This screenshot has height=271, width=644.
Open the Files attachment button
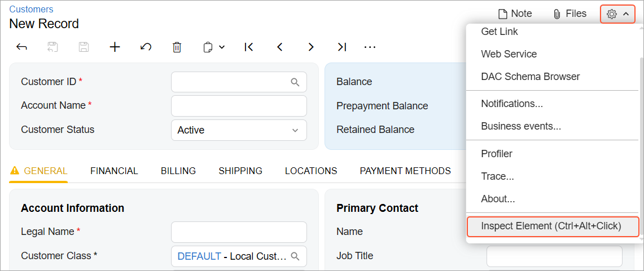click(569, 14)
